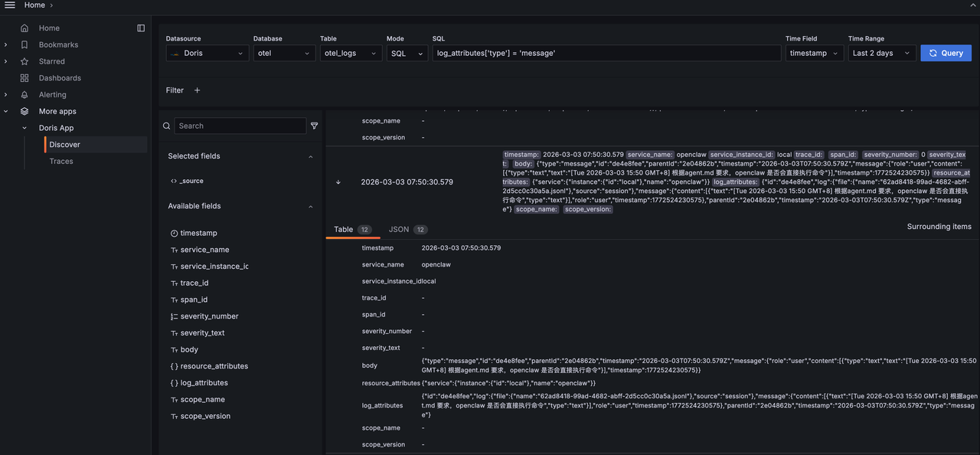The width and height of the screenshot is (980, 455).
Task: Click the dock sidebar panel icon
Action: [x=141, y=28]
